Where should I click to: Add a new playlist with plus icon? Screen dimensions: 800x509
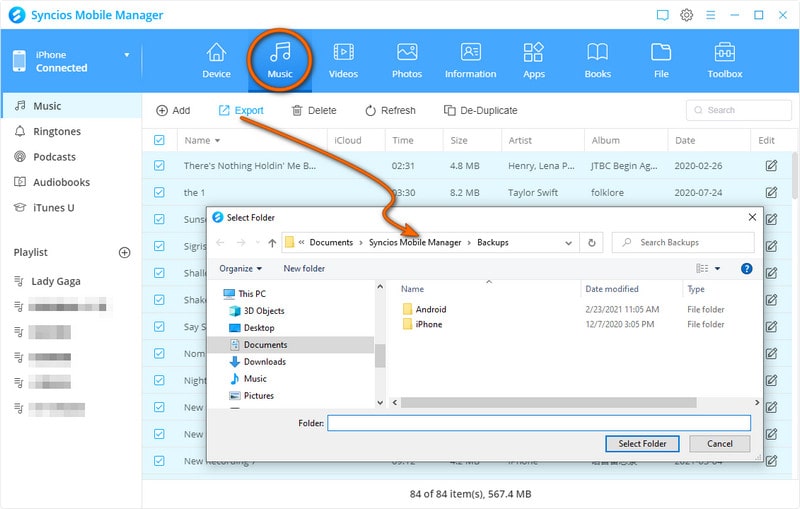pyautogui.click(x=125, y=253)
